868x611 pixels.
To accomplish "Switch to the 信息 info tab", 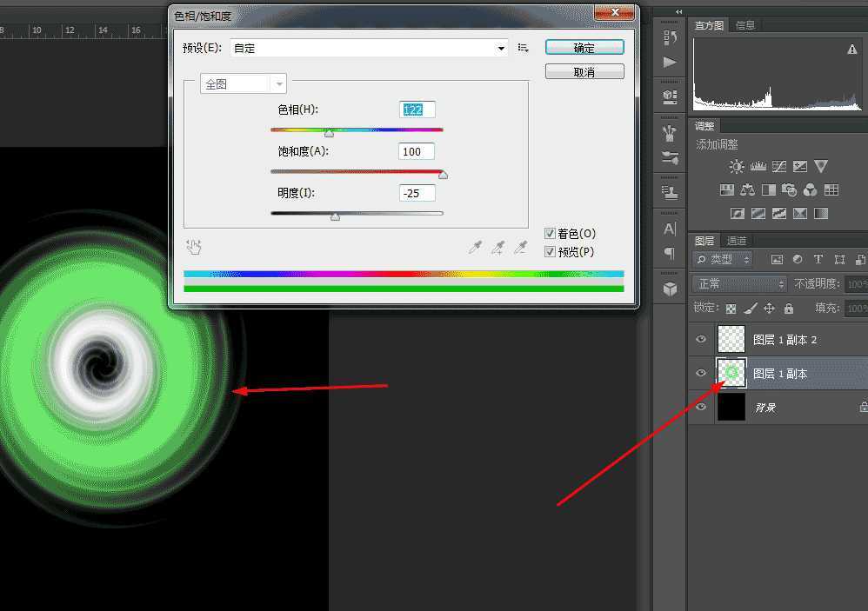I will 744,24.
